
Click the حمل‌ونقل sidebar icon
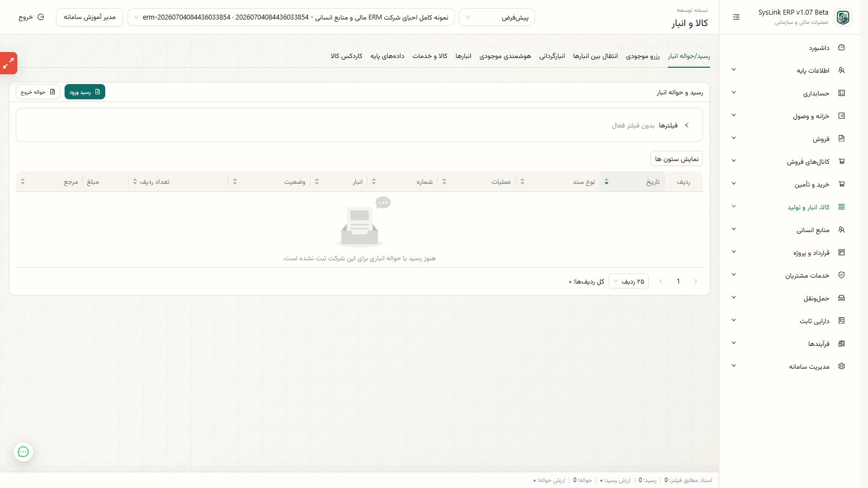841,298
